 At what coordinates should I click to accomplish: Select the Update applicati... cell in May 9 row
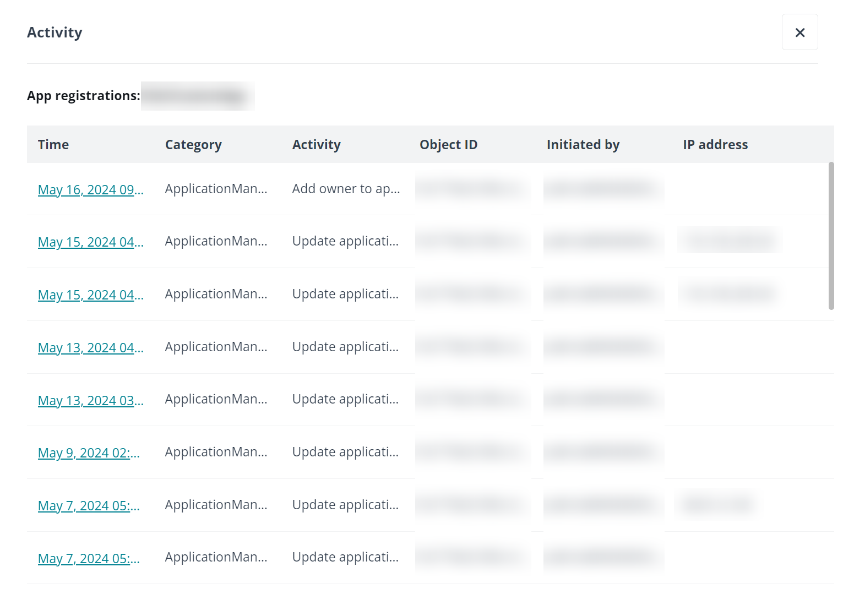pyautogui.click(x=345, y=452)
